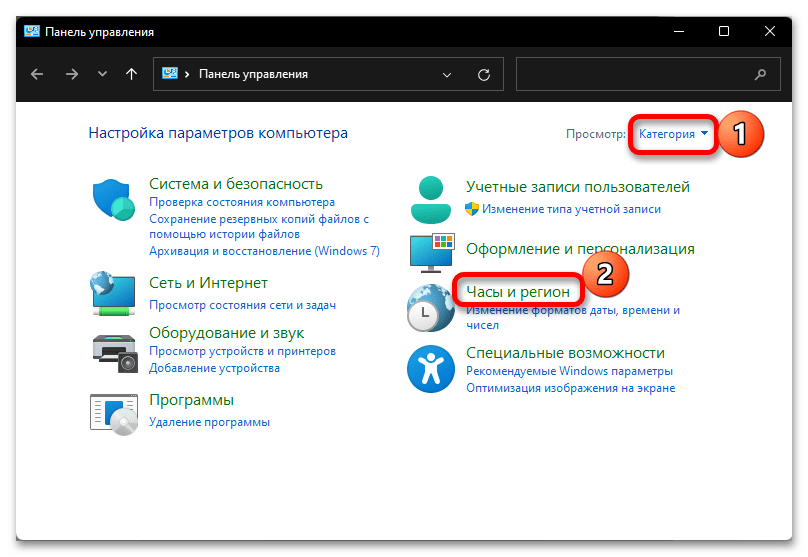Open Проверка состояния компьютера link
Image resolution: width=808 pixels, height=557 pixels.
tap(242, 202)
